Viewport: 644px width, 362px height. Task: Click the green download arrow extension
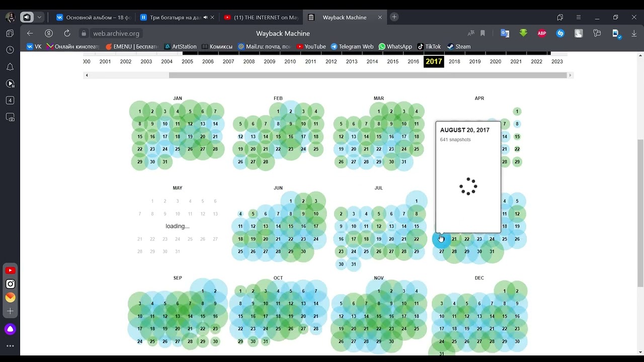click(523, 33)
